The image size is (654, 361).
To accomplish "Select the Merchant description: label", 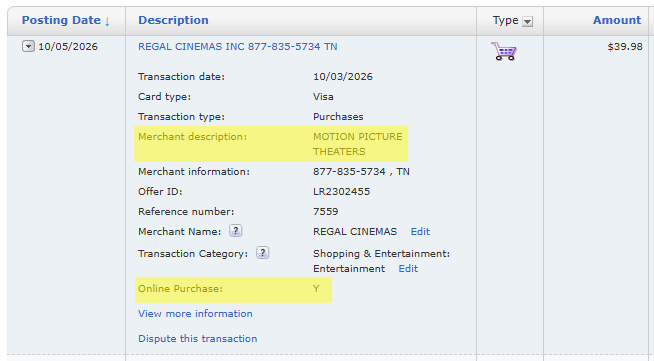I will pos(192,137).
